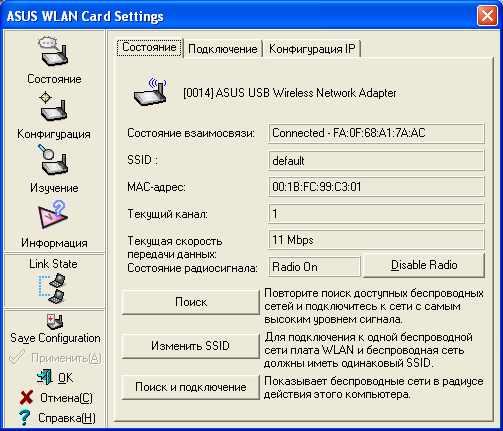Open the Конфигурация IP tab
The image size is (503, 431).
point(312,49)
